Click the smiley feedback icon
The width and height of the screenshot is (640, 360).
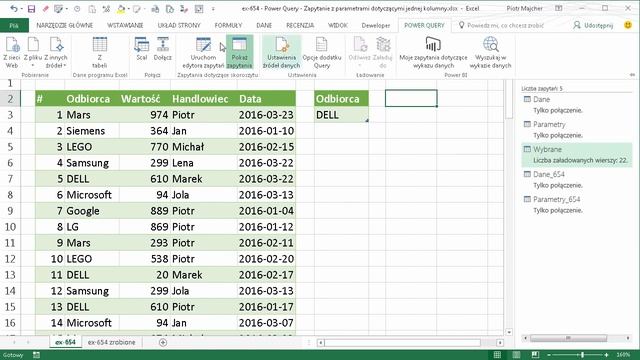click(628, 25)
